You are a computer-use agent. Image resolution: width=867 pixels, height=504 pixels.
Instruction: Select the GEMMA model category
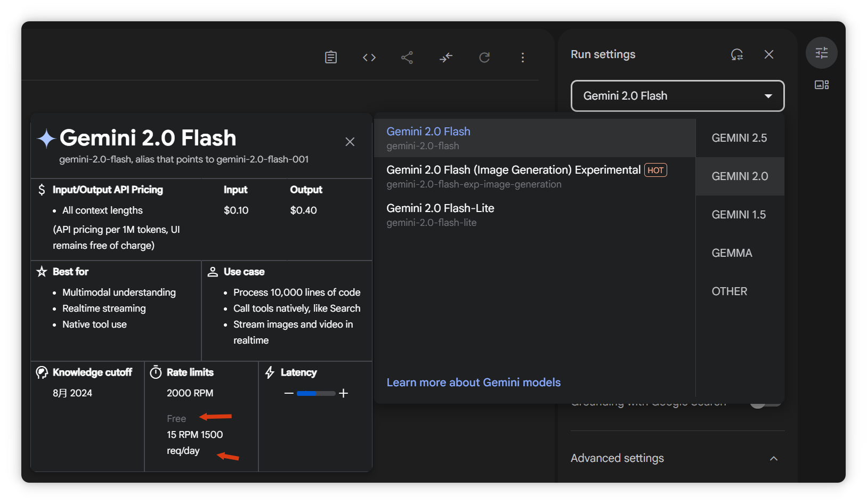732,253
